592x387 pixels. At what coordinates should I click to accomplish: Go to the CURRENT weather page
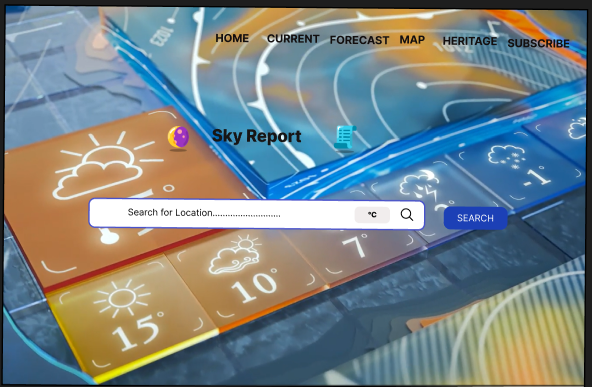(293, 39)
